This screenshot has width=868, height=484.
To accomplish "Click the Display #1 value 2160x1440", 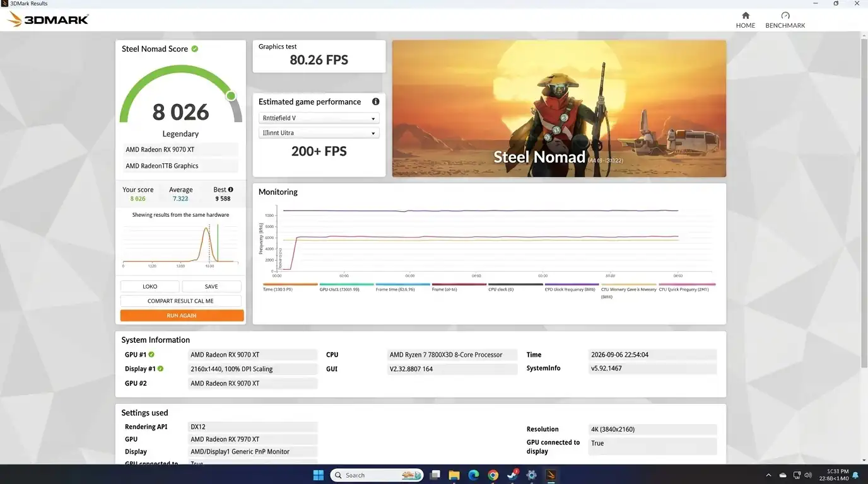I will click(252, 369).
